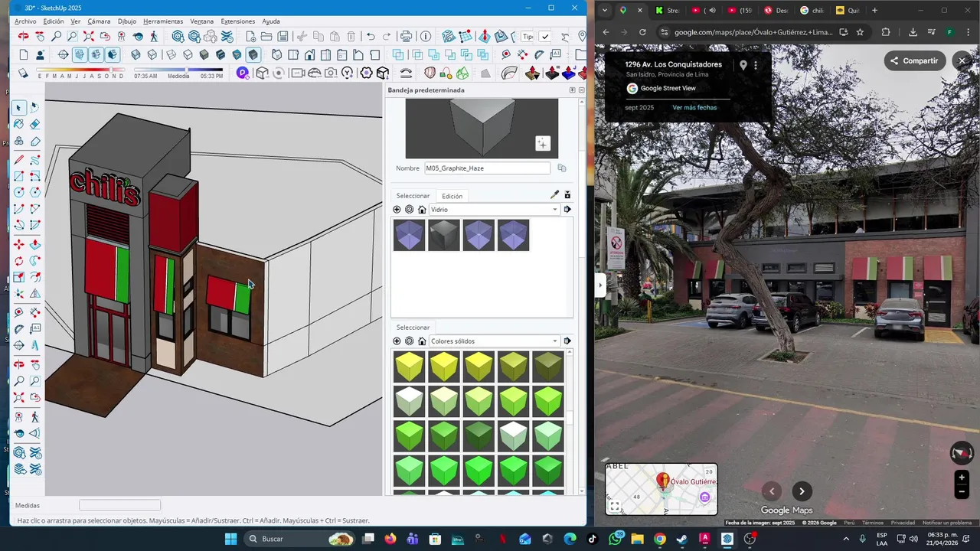Switch to the Edición tab in materials
This screenshot has height=551, width=980.
pos(452,196)
